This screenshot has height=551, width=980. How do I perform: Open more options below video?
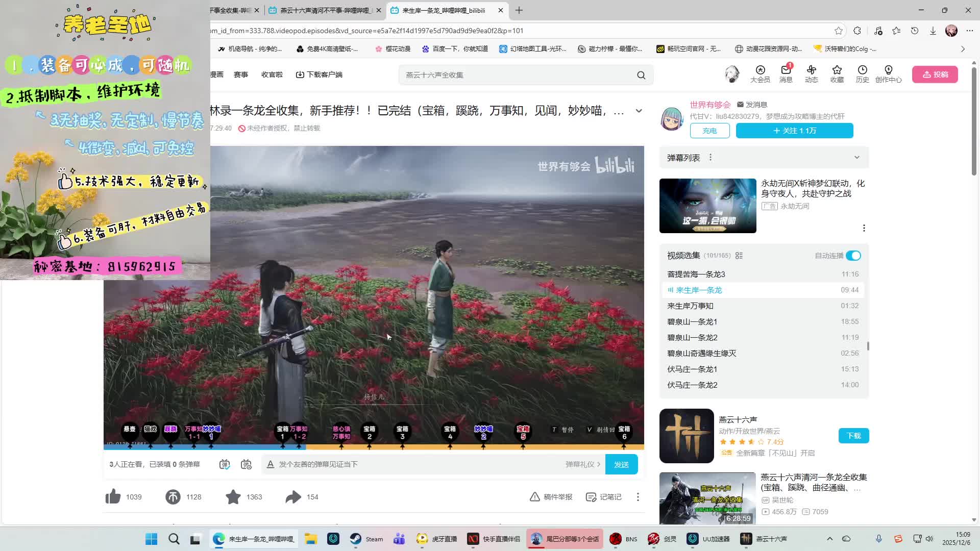point(638,496)
